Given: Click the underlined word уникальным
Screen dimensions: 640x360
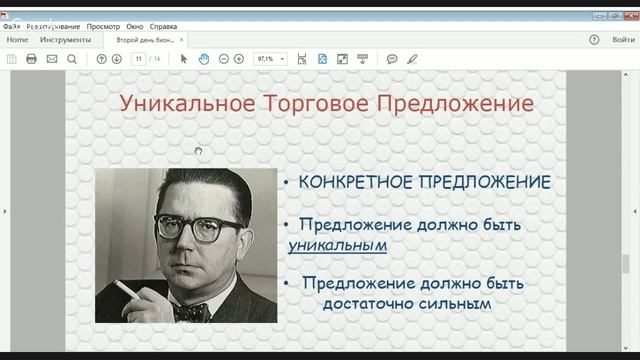Looking at the screenshot, I should coord(338,245).
